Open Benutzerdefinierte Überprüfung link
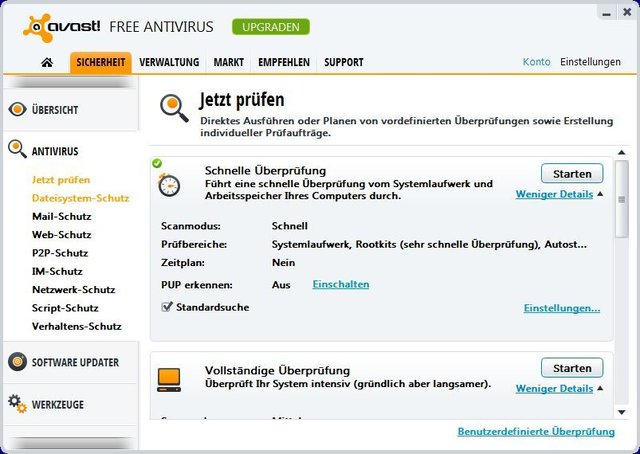Viewport: 640px width, 454px height. click(536, 432)
